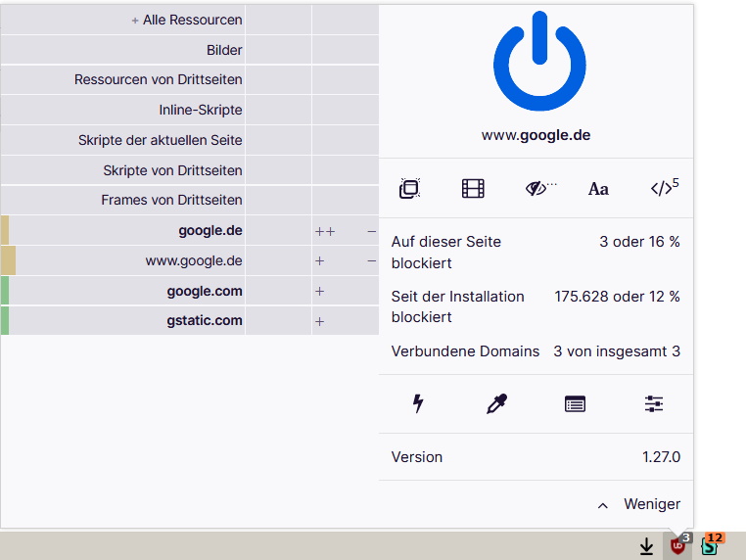The height and width of the screenshot is (560, 746).
Task: Click the 175.628 oder 12 % value
Action: point(617,297)
